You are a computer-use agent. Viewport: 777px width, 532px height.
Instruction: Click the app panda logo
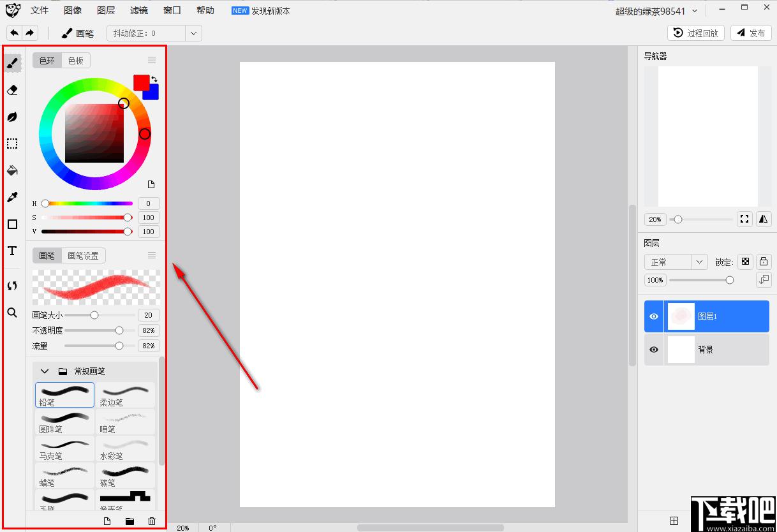(13, 10)
